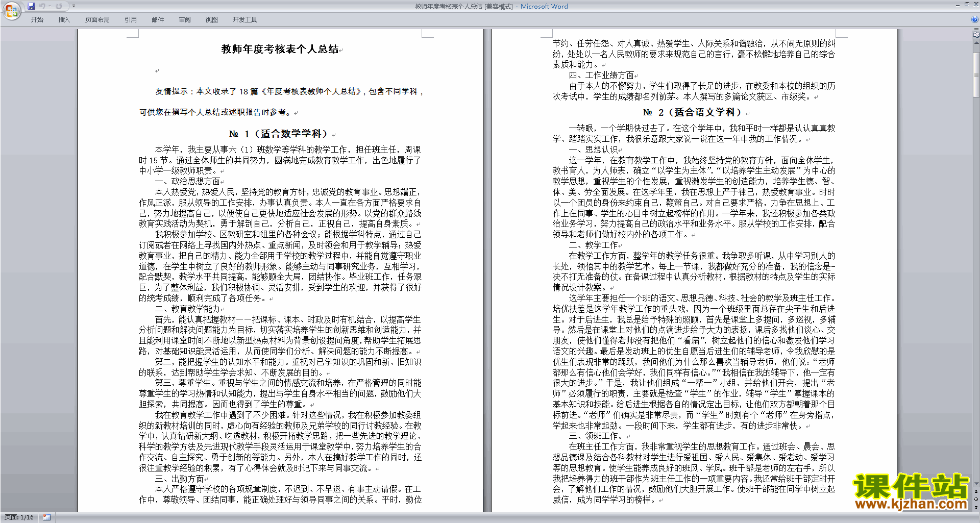Click the subheading 一、政治思想方面
Viewport: 980px width, 523px height.
[187, 181]
